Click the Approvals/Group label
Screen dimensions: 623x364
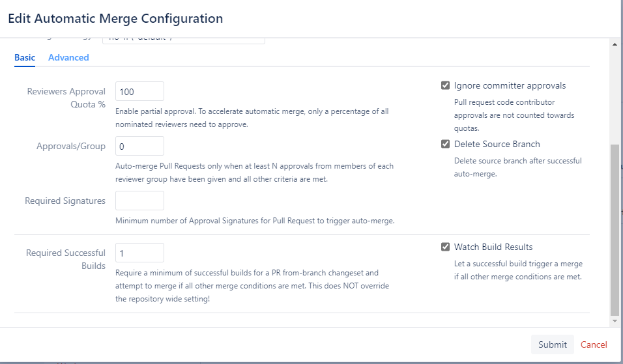71,146
